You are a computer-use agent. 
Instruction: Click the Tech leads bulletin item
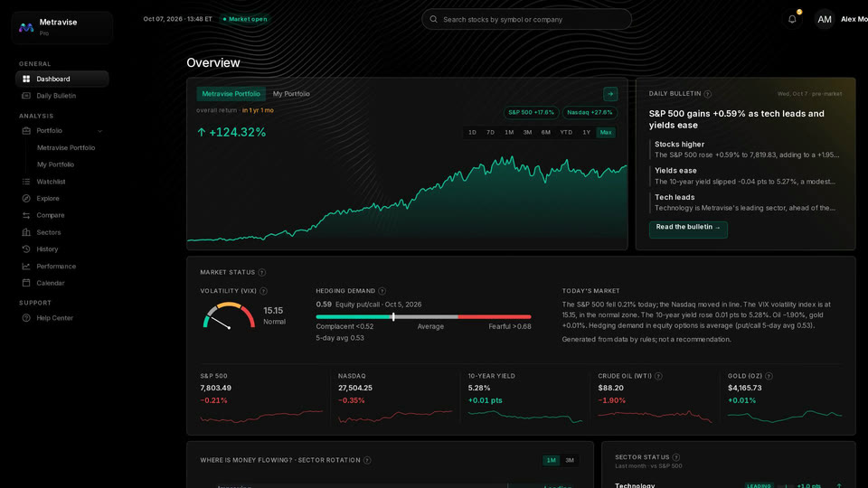(x=747, y=202)
